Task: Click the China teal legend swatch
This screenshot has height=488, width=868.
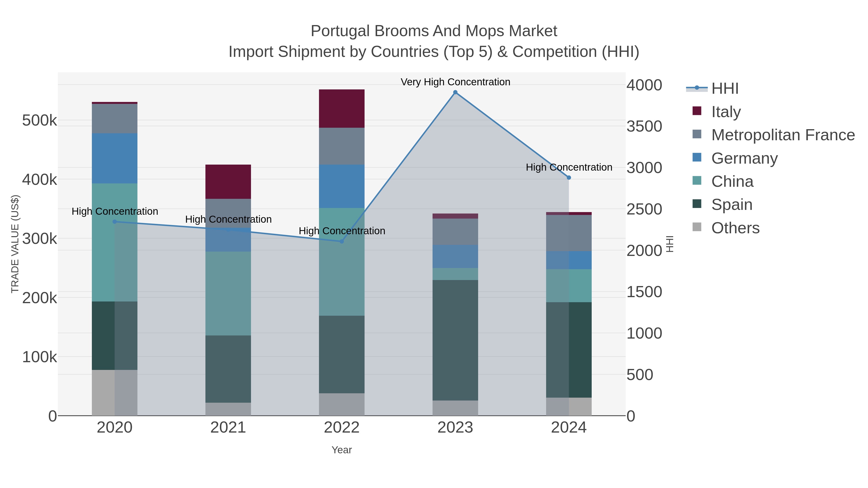Action: coord(697,180)
